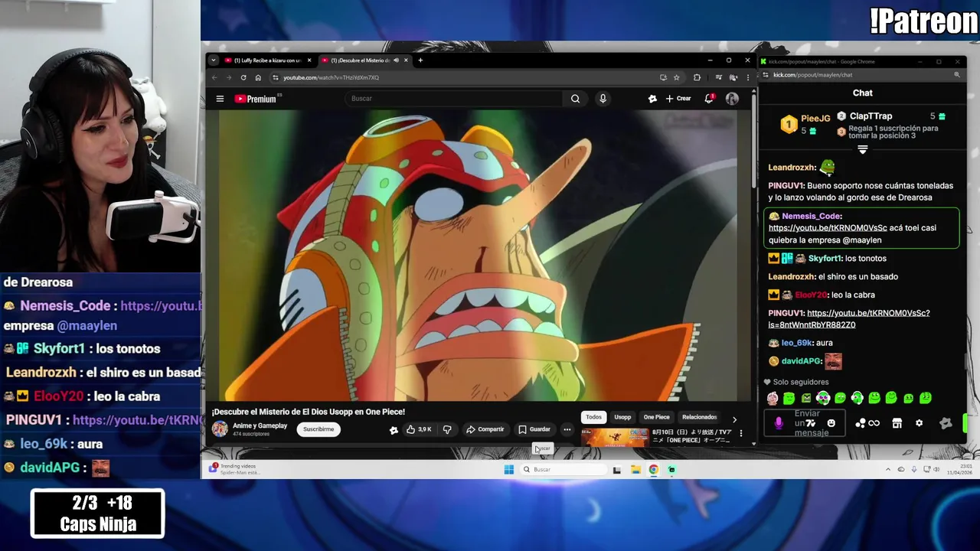This screenshot has width=980, height=551.
Task: Open options menu for recommended video
Action: click(x=740, y=434)
